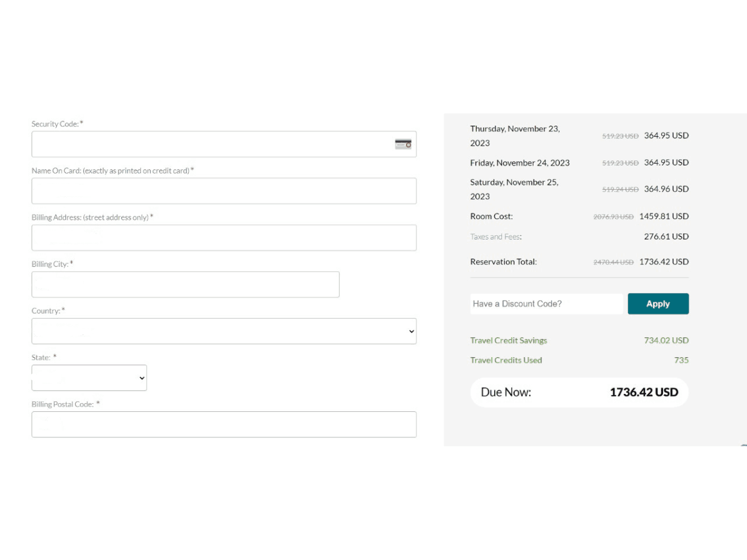
Task: Focus the Security Code input field
Action: coord(212,144)
